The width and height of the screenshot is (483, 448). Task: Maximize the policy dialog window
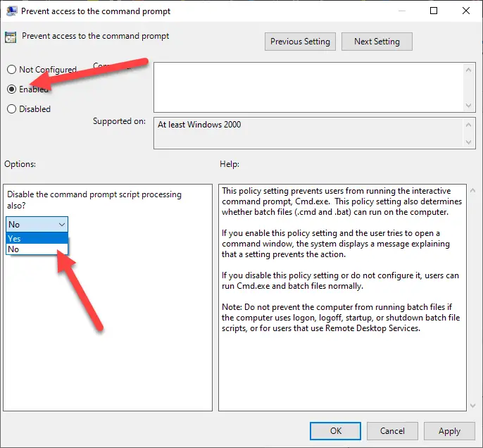pyautogui.click(x=434, y=11)
